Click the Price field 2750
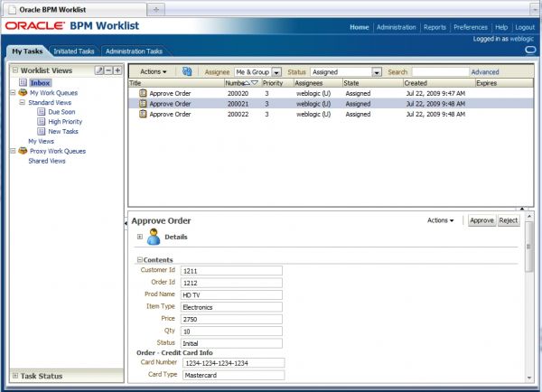Screen dimensions: 542x392 pos(231,319)
